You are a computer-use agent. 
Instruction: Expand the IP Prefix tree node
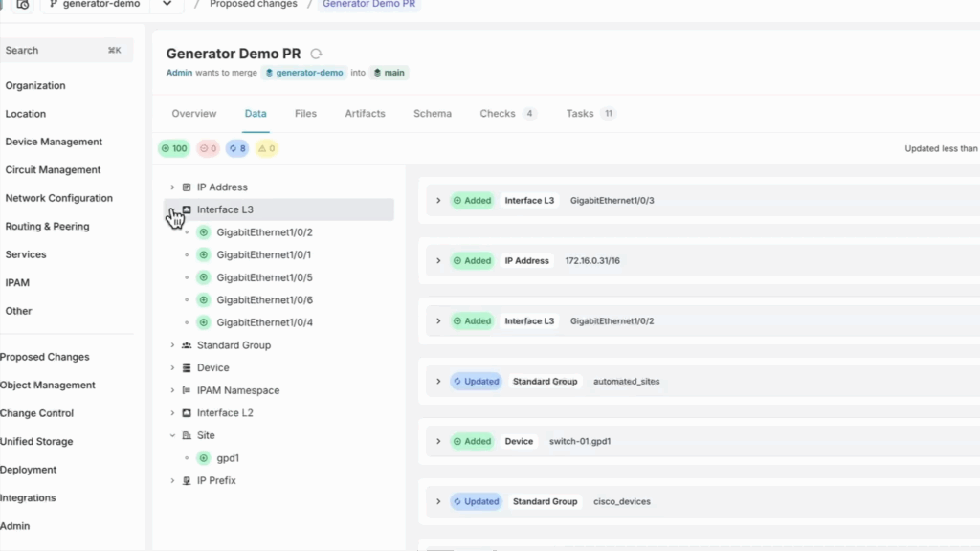(172, 480)
